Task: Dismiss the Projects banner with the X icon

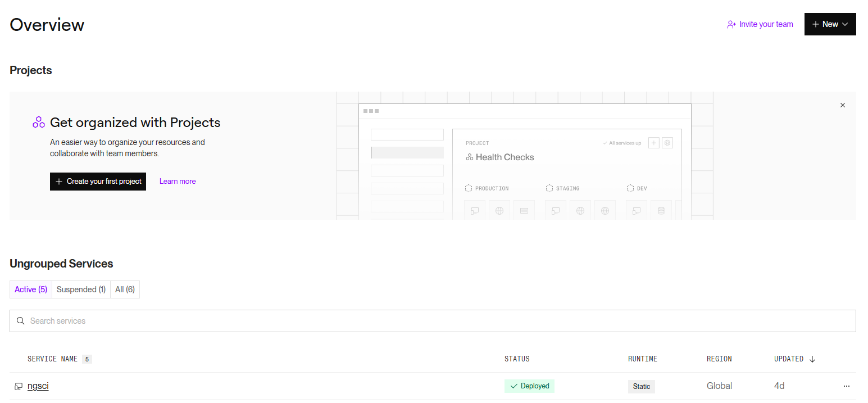Action: (842, 105)
